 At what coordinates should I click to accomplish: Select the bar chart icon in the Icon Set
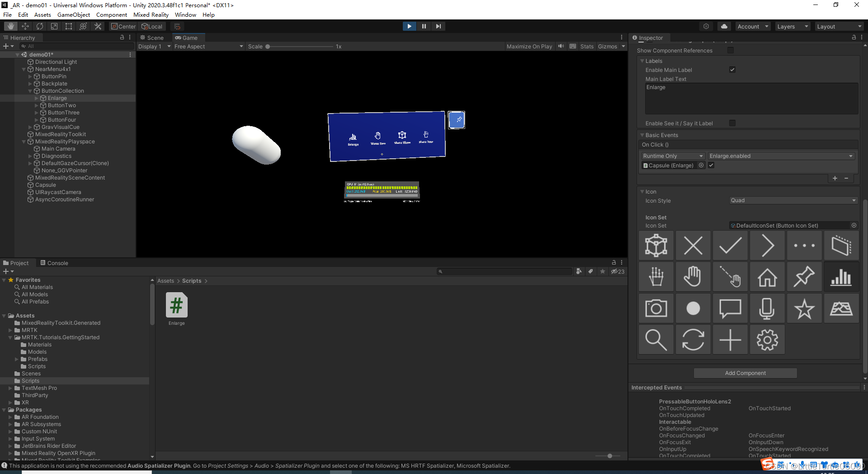[x=841, y=276]
